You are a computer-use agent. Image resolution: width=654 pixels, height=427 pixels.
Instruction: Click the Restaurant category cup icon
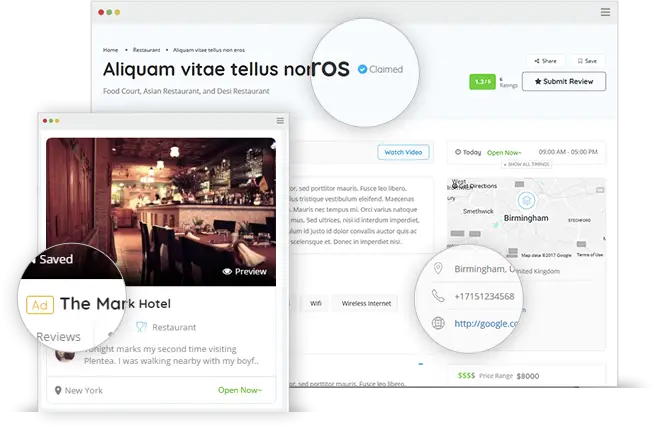point(141,327)
